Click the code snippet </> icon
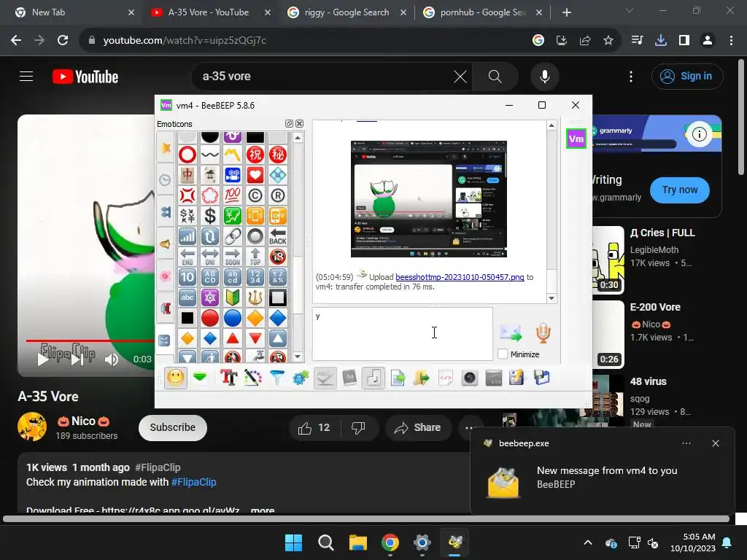 (446, 378)
